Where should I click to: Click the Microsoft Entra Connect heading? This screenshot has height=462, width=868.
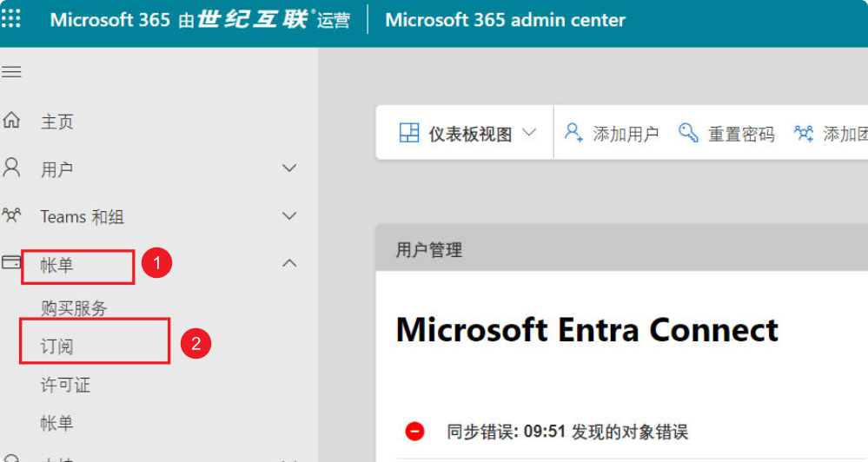coord(587,330)
